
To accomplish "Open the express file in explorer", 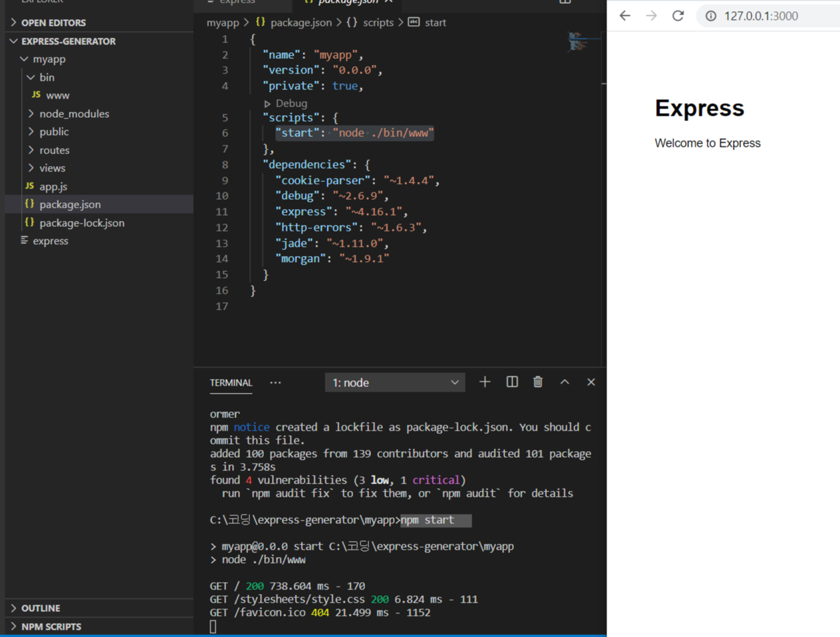I will [x=99, y=241].
